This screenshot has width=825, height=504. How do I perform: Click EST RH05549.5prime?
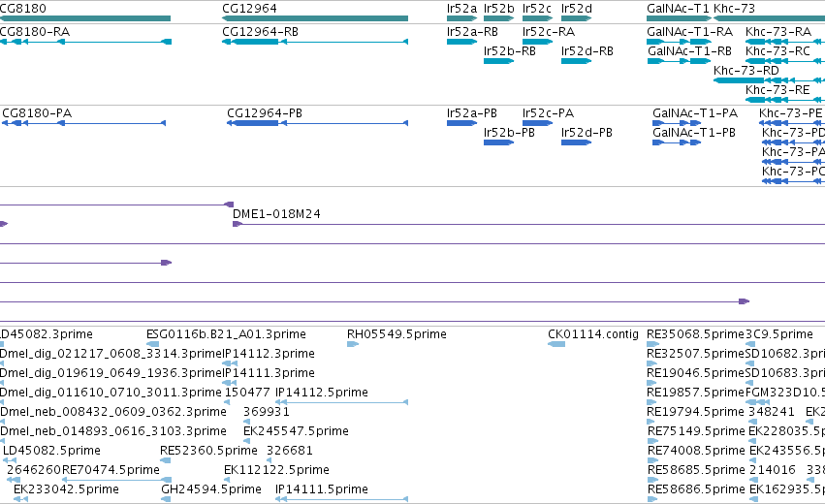tap(353, 344)
